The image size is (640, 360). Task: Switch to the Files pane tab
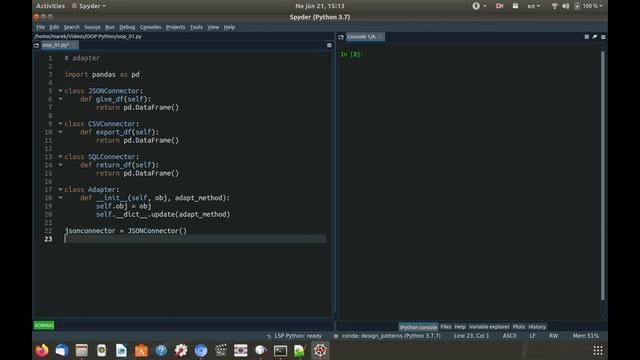pos(446,327)
